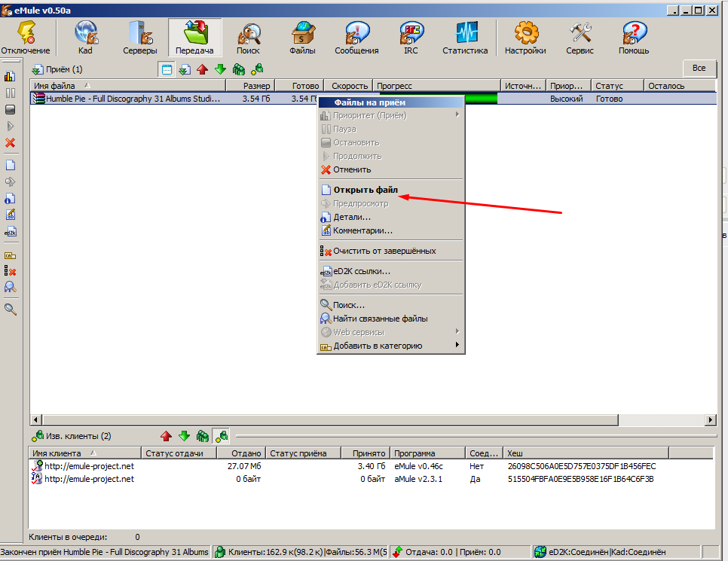728x561 pixels.
Task: Click the Все category tab
Action: pyautogui.click(x=699, y=69)
